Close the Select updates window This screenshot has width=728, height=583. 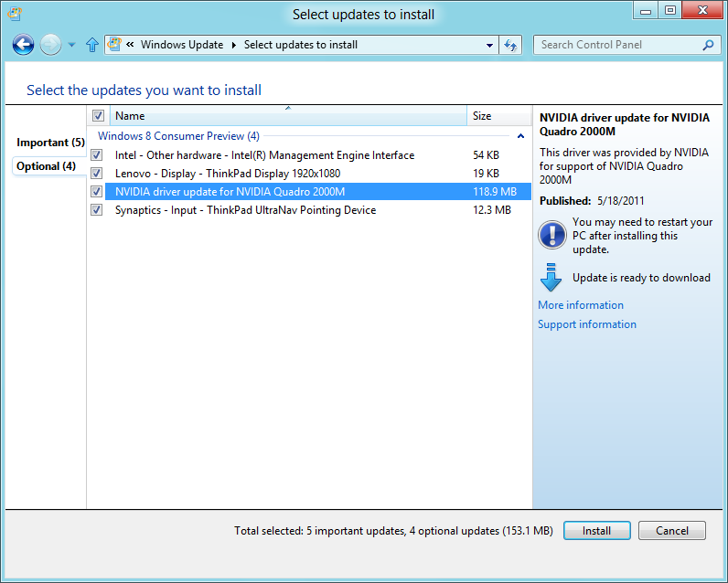pos(703,11)
